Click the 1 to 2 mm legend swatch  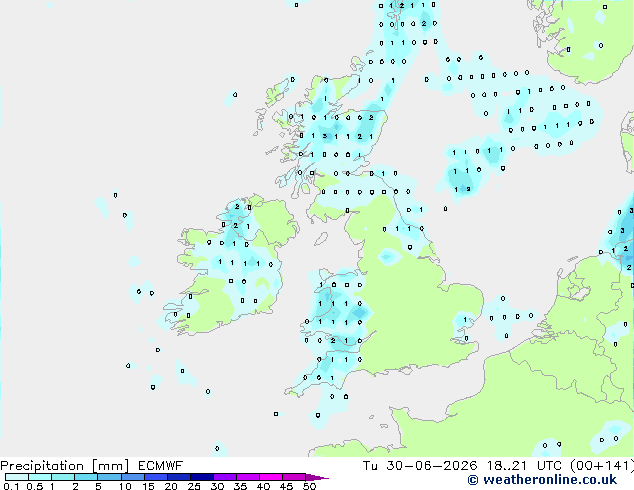click(63, 477)
